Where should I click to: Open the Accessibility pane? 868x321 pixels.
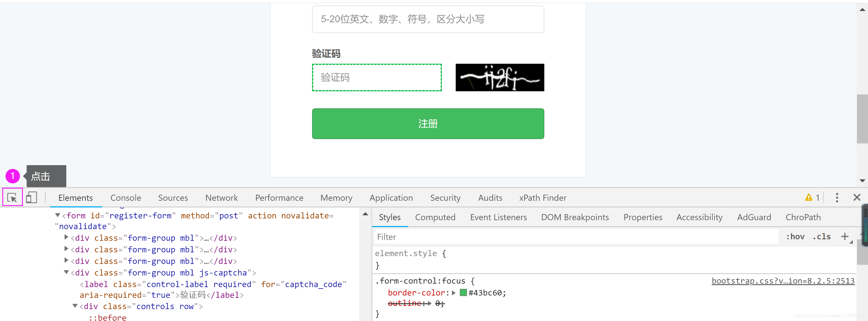[x=699, y=218]
